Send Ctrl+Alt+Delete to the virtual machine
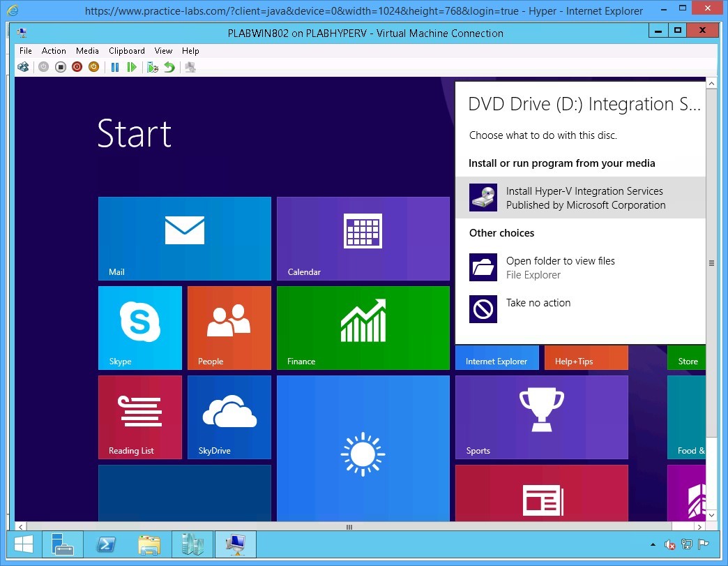 (23, 67)
